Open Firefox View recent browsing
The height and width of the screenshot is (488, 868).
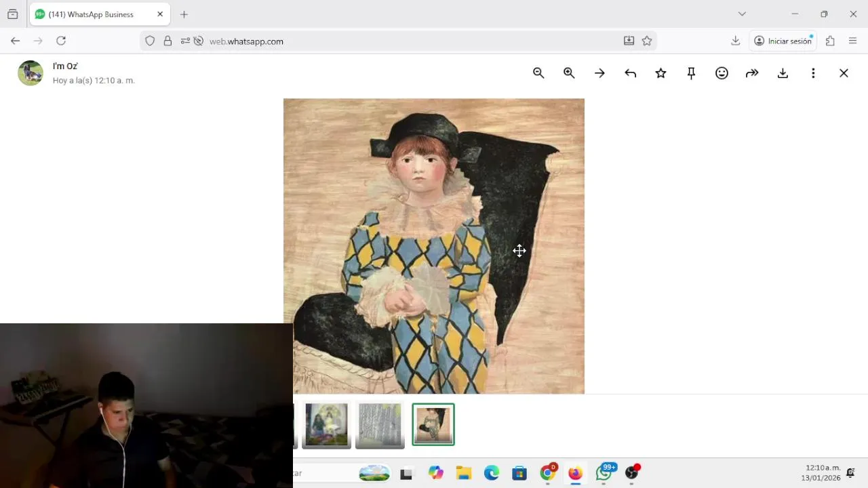pos(12,14)
